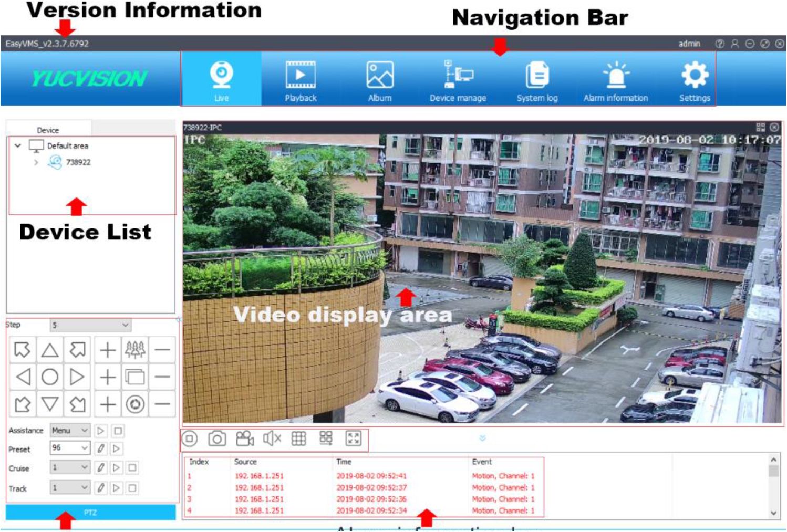Collapse the Default area tree node
Image resolution: width=787 pixels, height=532 pixels.
tap(18, 145)
